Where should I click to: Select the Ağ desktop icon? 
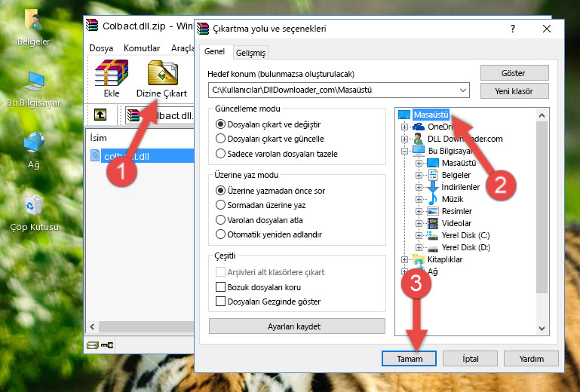pos(34,150)
